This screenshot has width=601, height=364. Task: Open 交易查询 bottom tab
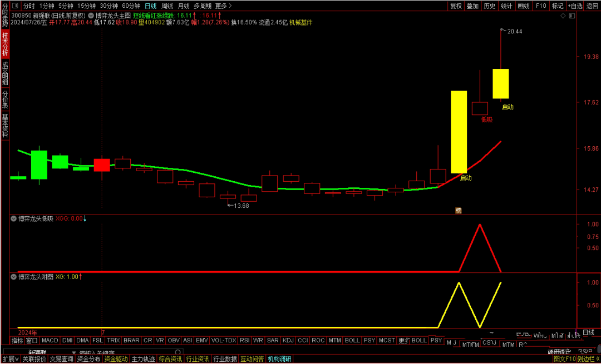click(61, 359)
